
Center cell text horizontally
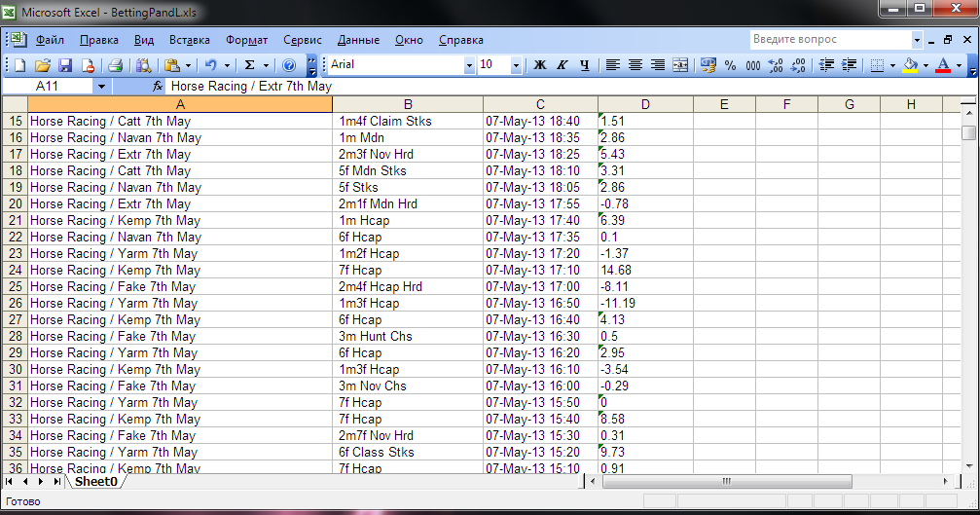(635, 65)
